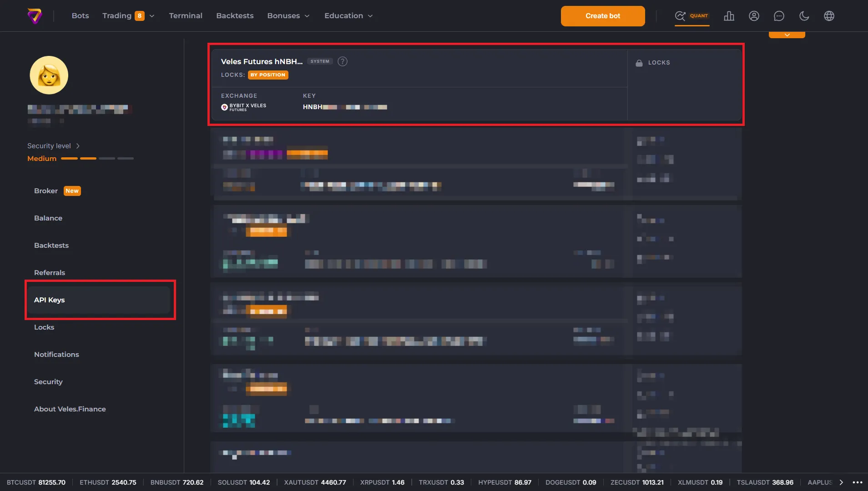This screenshot has width=868, height=491.
Task: Open the ticker bar more options dots
Action: (858, 482)
